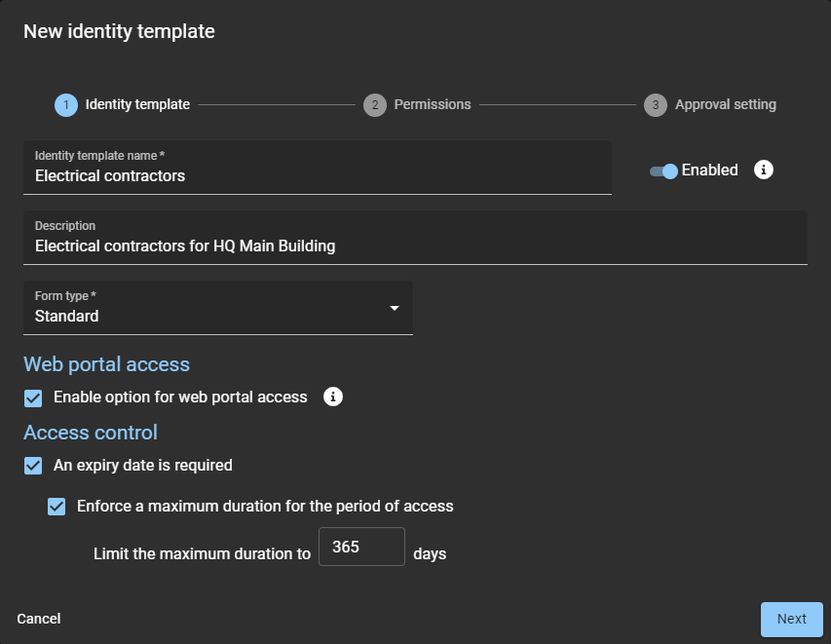This screenshot has width=831, height=644.
Task: Click info icon beside web portal access option
Action: [x=333, y=397]
